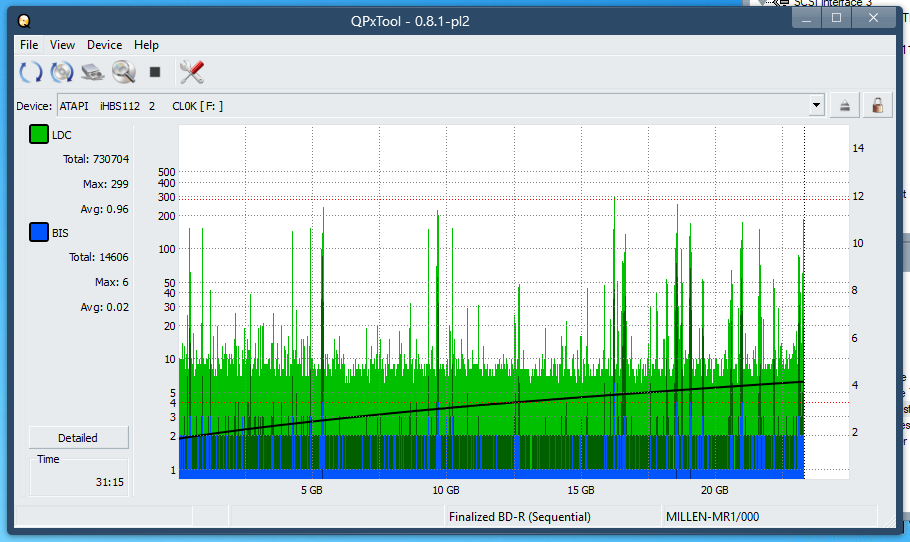Click the blue BIS color swatch
Viewport: 910px width, 542px height.
coord(39,233)
